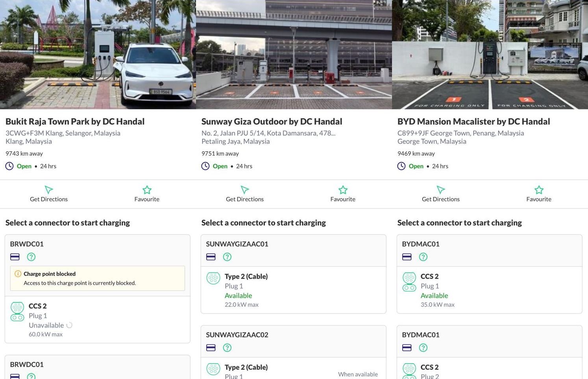Viewport: 588px width, 379px height.
Task: Click Get Directions for Sunway Giza Outdoor
Action: (x=245, y=194)
